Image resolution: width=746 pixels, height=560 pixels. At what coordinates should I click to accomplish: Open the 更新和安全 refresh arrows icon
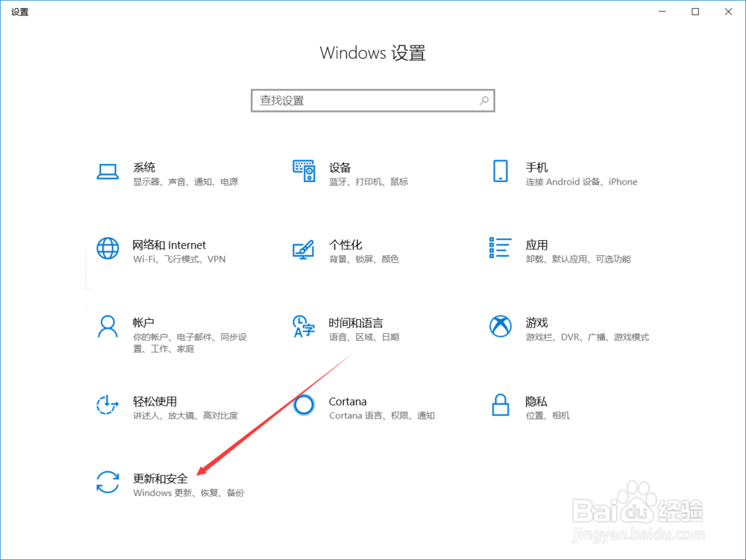pos(108,482)
